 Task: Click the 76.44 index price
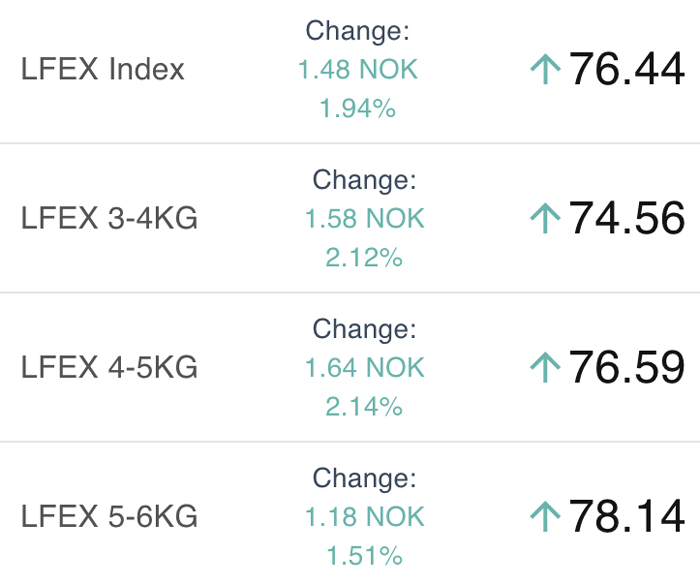click(x=627, y=70)
